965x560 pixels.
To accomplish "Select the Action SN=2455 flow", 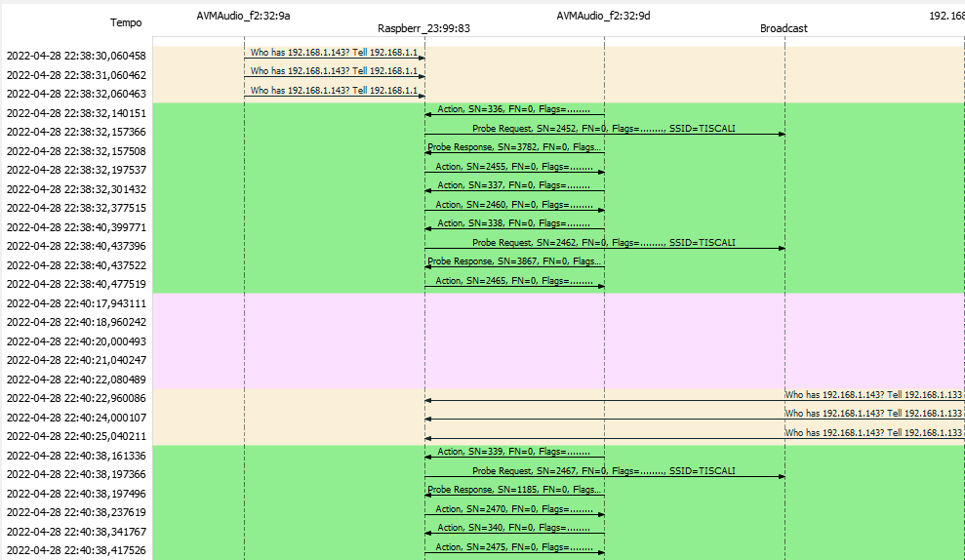I will pos(514,167).
